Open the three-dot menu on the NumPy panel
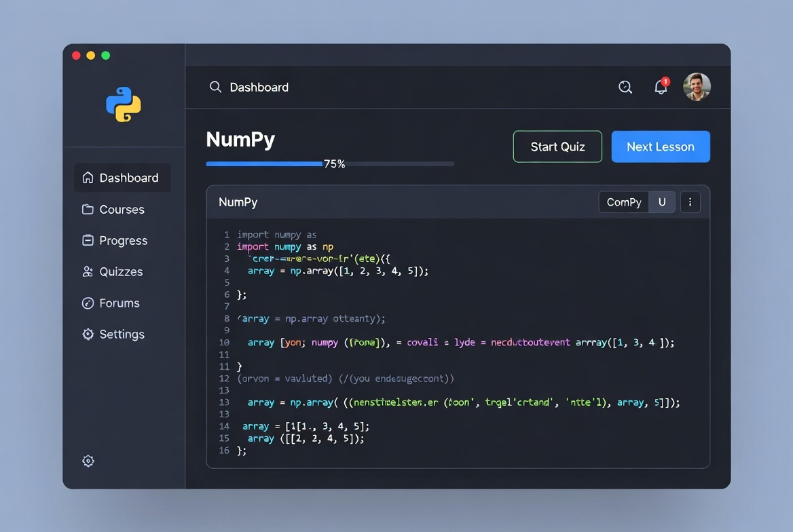This screenshot has height=532, width=793. (x=690, y=202)
